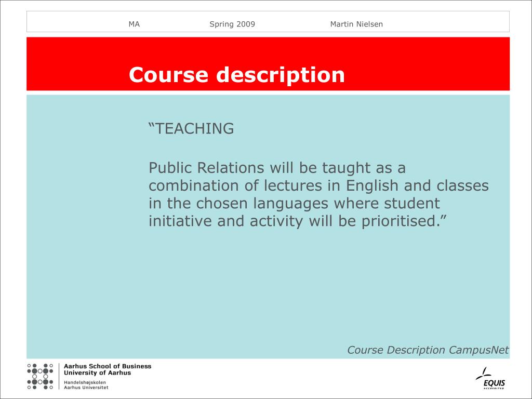The image size is (532, 399).
Task: Click the line 'Public Relations will be taught as a'
Action: (x=277, y=168)
